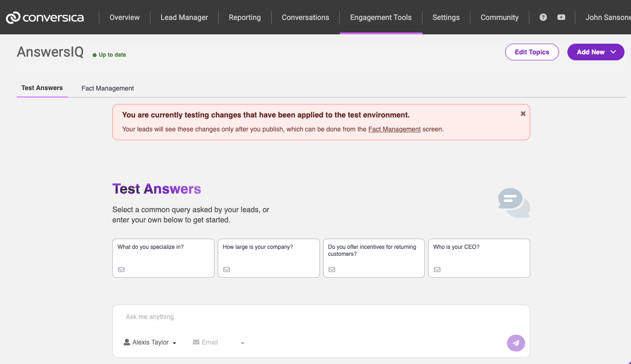Screen dimensions: 631x364
Task: Open the help question mark icon
Action: tap(543, 17)
